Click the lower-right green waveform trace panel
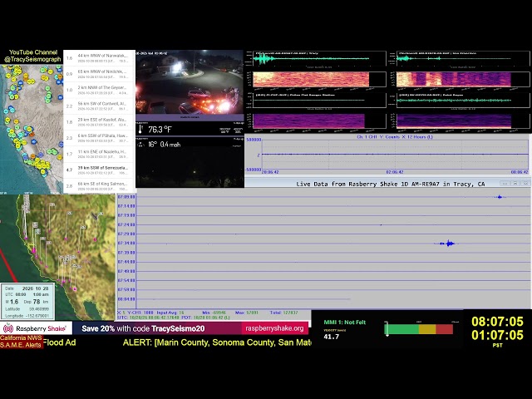 pos(463,101)
